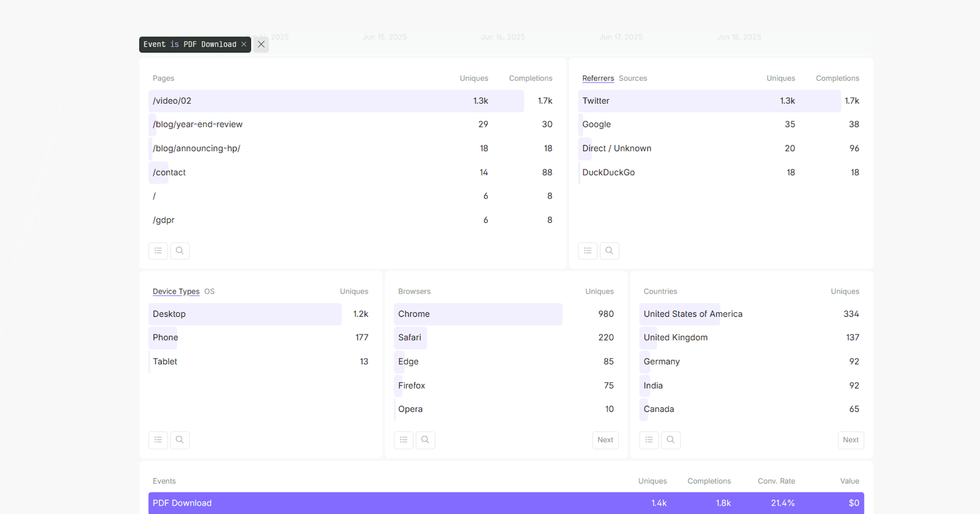Viewport: 980px width, 514px height.
Task: Open details list icon in Pages panel
Action: (x=158, y=250)
